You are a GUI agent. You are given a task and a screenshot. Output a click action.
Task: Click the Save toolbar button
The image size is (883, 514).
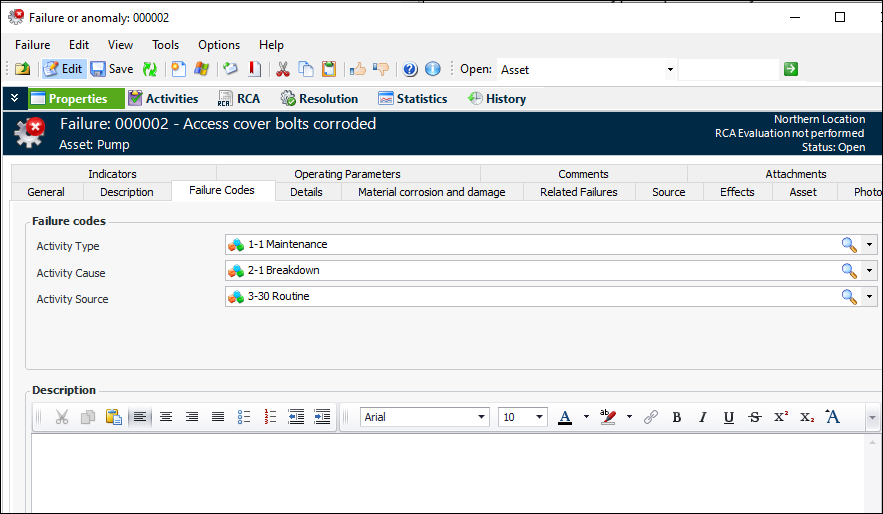111,69
